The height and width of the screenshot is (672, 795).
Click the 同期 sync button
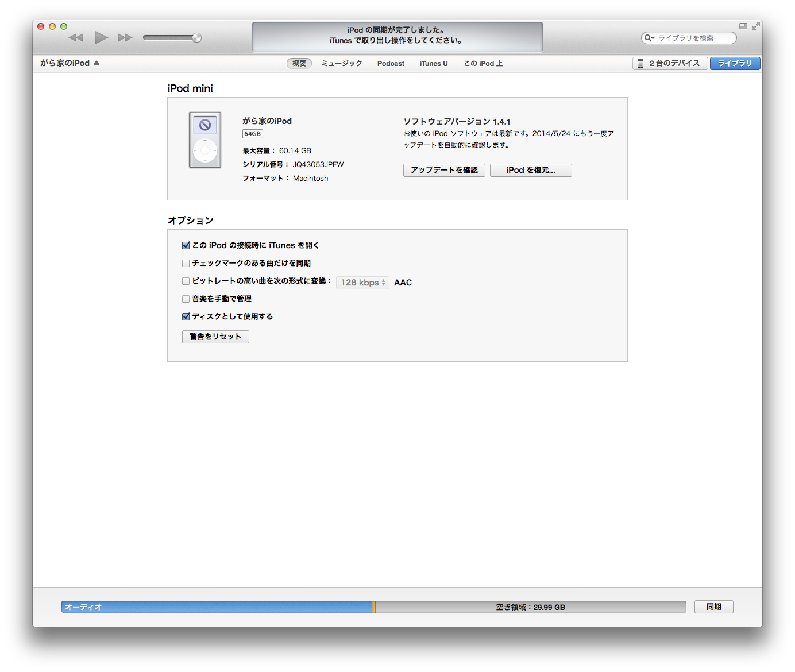point(714,607)
